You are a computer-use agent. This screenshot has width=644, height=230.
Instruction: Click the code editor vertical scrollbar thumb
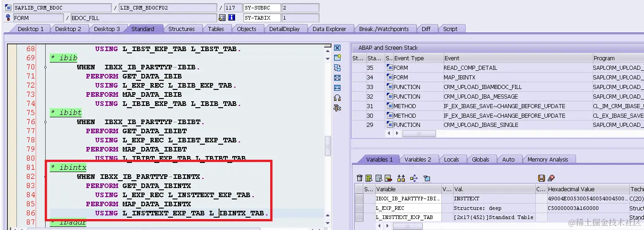tap(328, 146)
